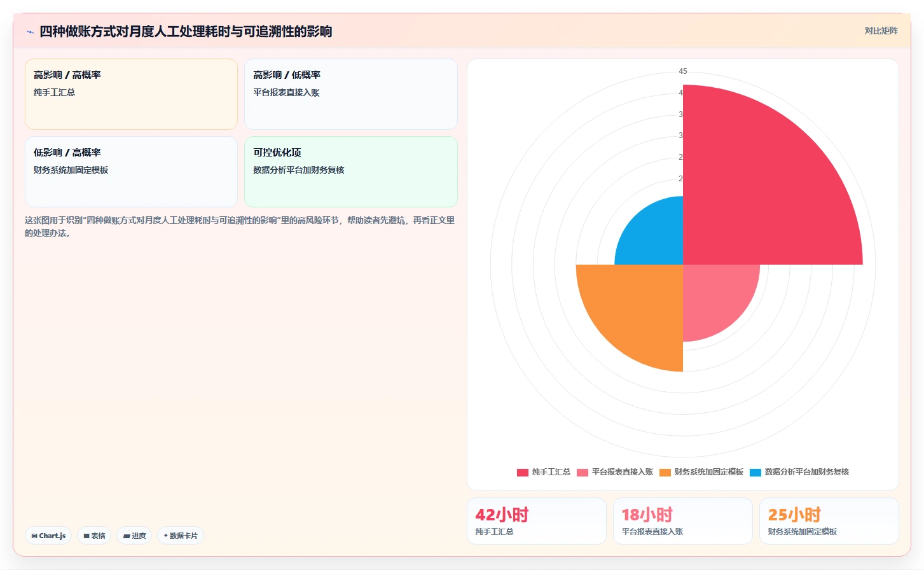Click 纯手工汇总 text in yellow matrix card
The width and height of the screenshot is (924, 570).
pyautogui.click(x=55, y=92)
